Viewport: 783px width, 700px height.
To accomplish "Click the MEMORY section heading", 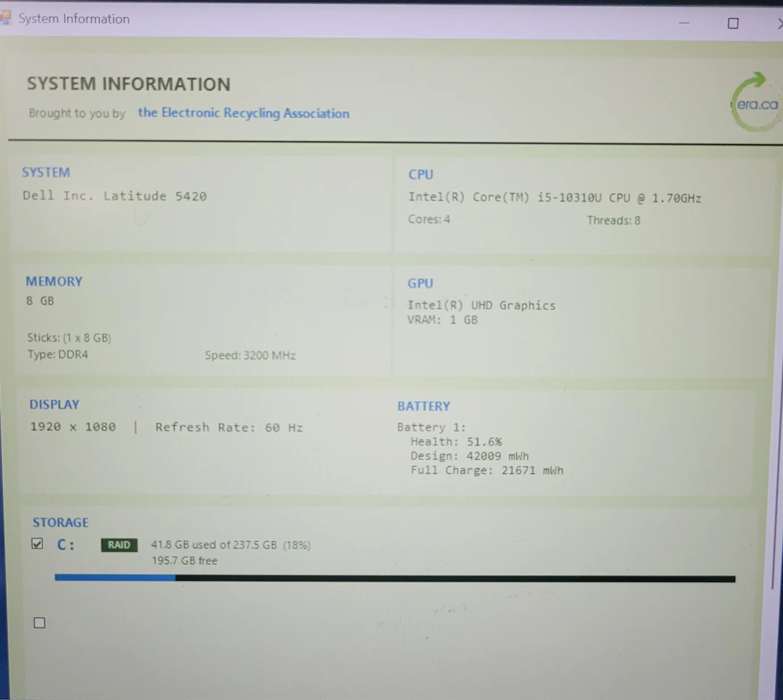I will click(x=54, y=281).
